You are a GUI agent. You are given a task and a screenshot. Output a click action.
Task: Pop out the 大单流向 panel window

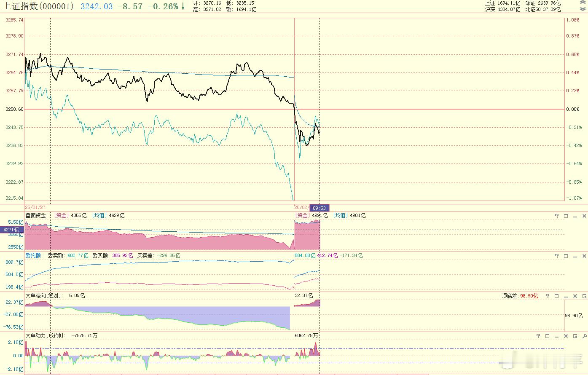click(584, 296)
